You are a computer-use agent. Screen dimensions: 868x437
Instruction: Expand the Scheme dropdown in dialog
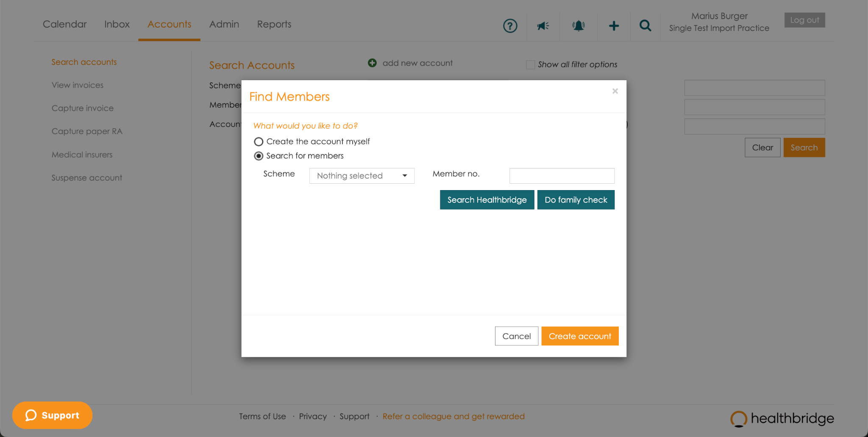(362, 176)
